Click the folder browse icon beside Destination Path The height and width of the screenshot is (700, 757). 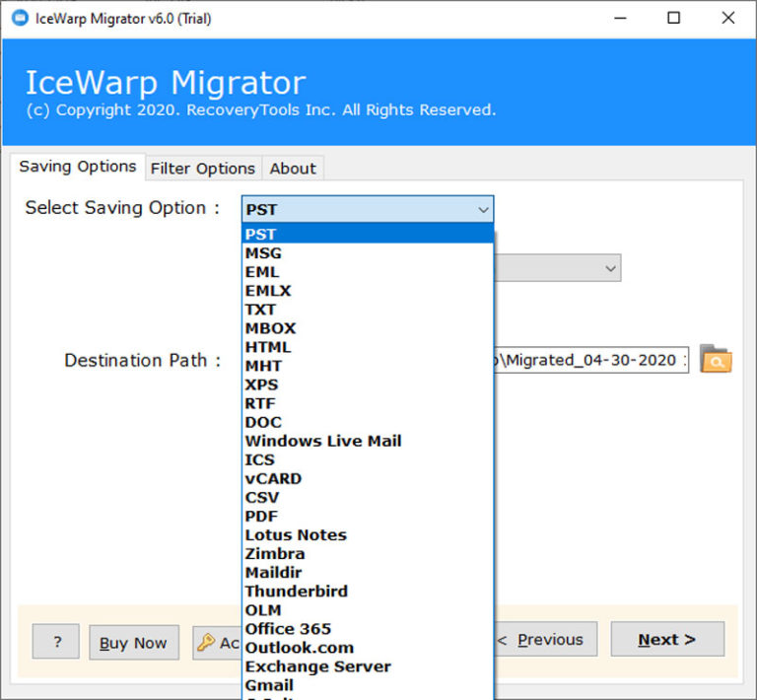click(x=716, y=359)
